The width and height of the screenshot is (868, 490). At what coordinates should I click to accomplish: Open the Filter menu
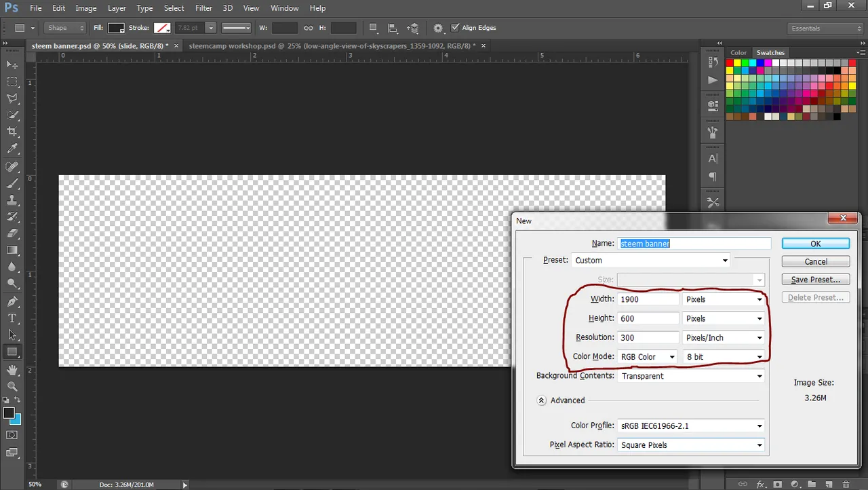(203, 8)
